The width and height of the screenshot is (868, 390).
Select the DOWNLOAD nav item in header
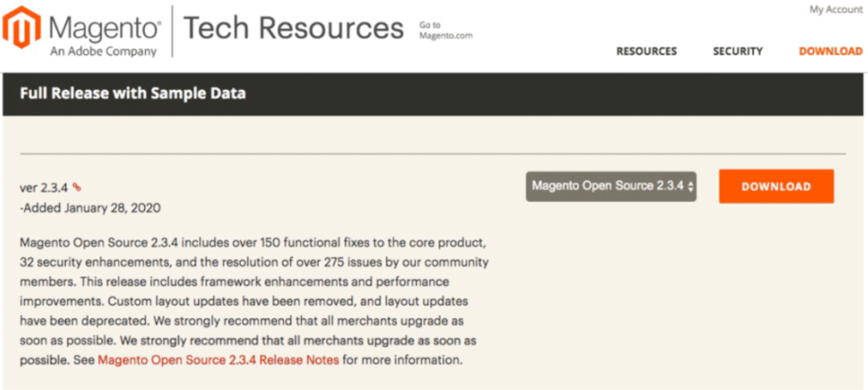[831, 51]
